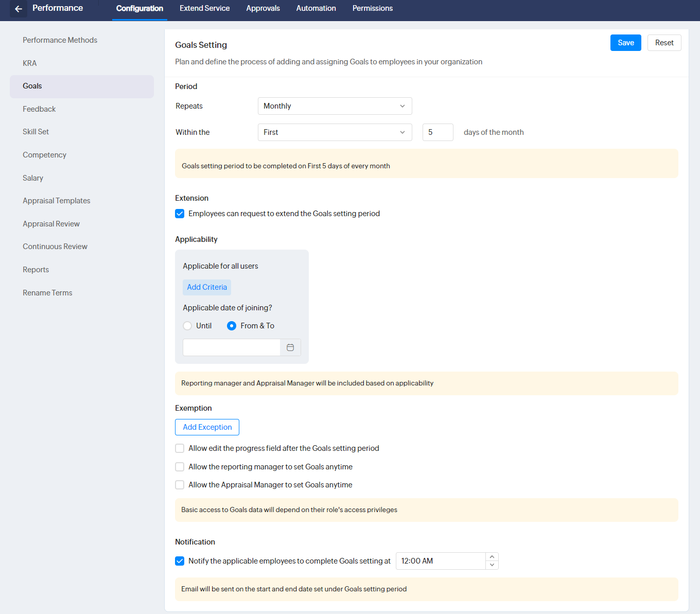Open the date picker calendar icon
Screen dimensions: 700x614
click(290, 347)
